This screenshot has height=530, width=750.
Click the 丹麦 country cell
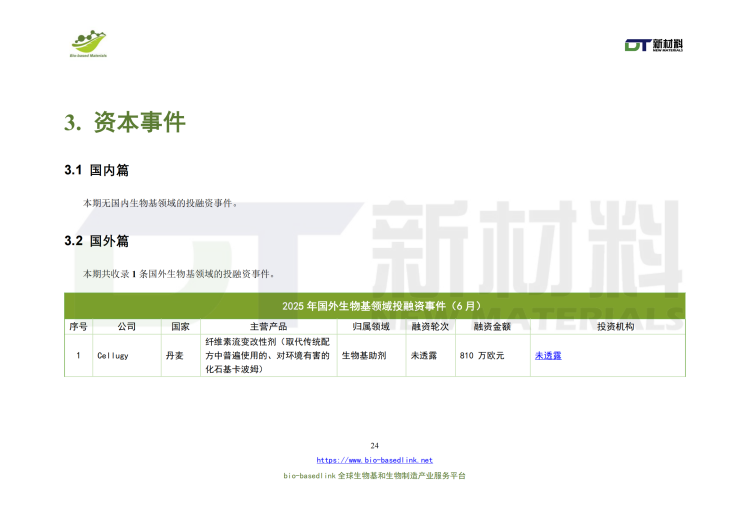174,356
